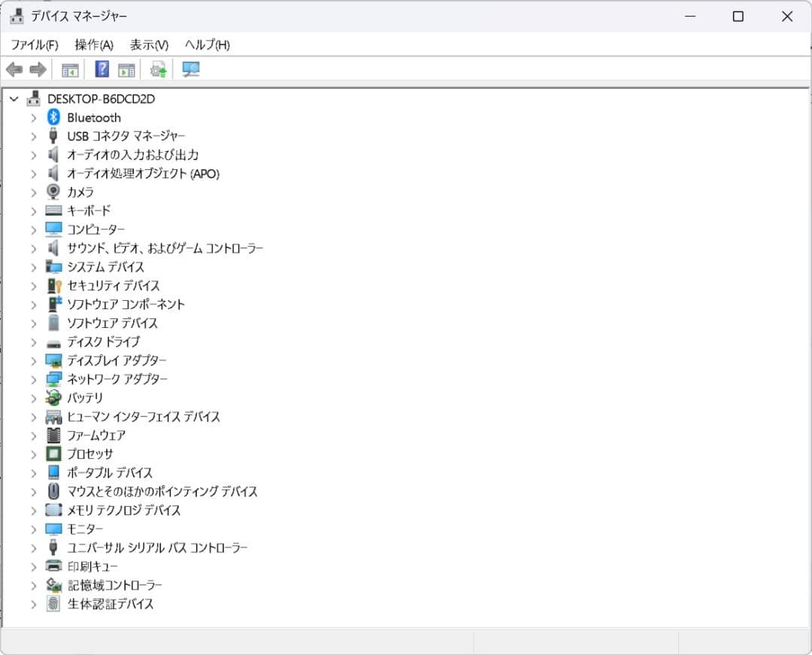Select the プロセッサ tree item
The image size is (812, 655).
tap(91, 453)
